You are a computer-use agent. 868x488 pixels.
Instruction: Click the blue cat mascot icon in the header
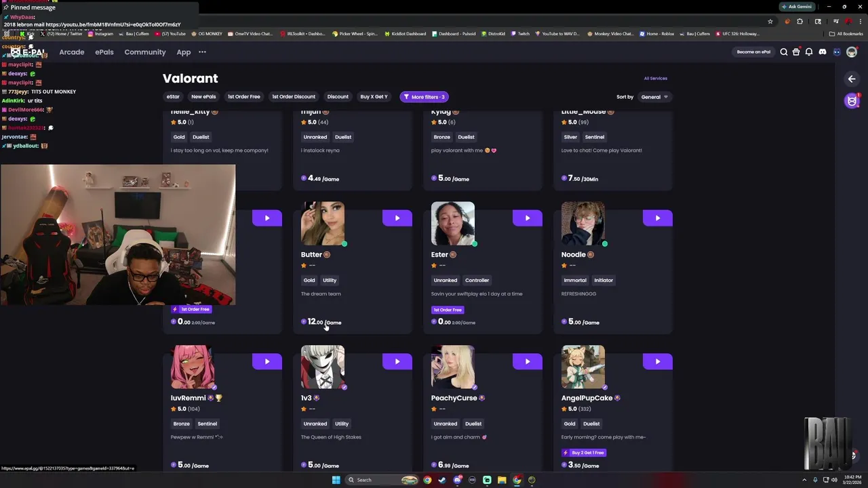pos(837,52)
